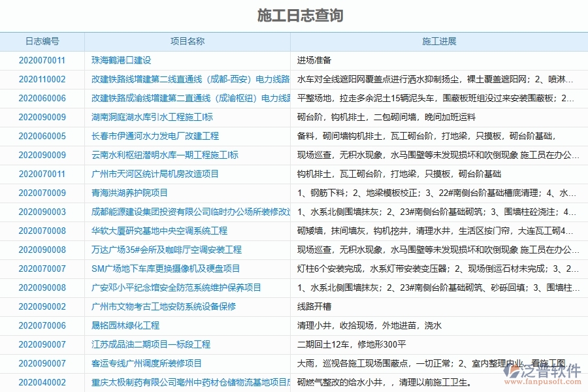The width and height of the screenshot is (588, 392).
Task: Sort table by 日志编号 column header
Action: tap(42, 41)
